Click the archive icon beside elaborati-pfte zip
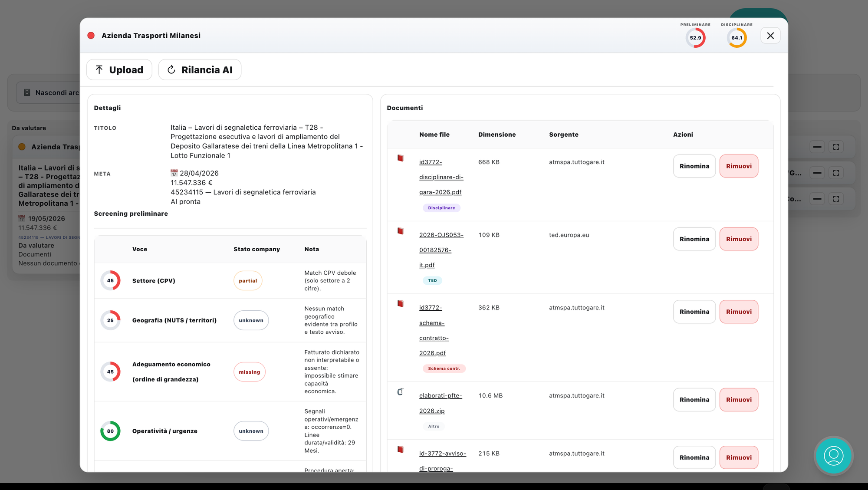 [x=400, y=392]
